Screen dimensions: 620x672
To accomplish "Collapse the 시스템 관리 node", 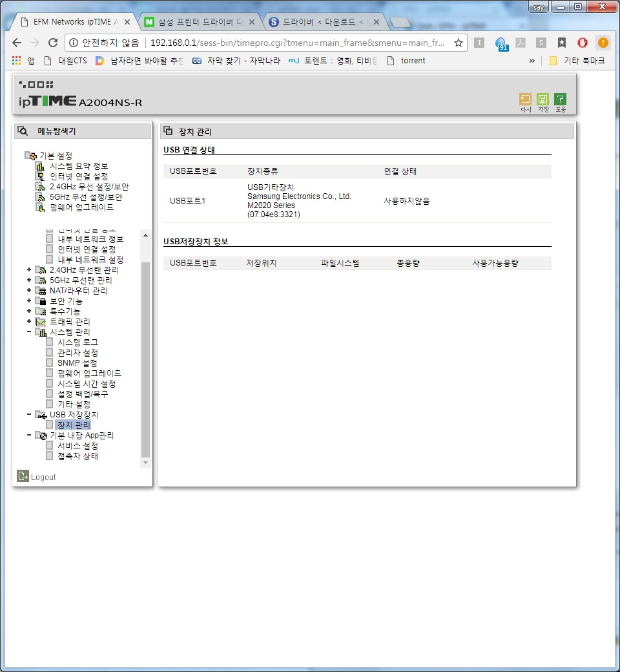I will [28, 331].
